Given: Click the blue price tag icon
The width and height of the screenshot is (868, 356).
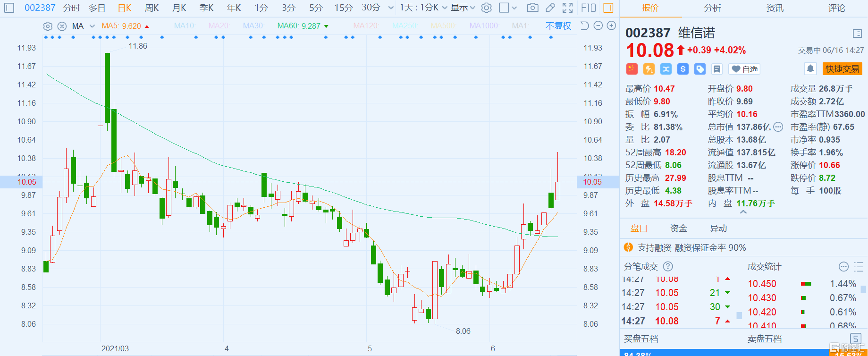Looking at the screenshot, I should click(700, 69).
